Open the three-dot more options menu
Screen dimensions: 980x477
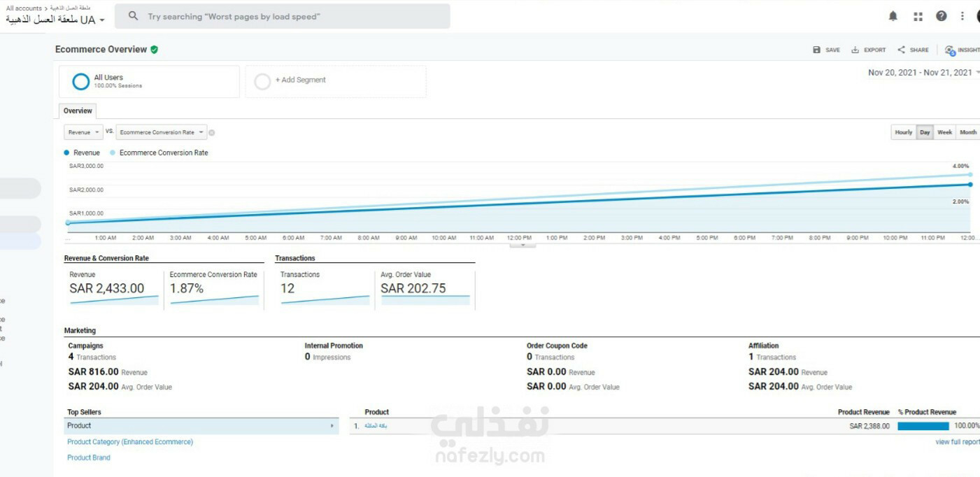(x=963, y=16)
